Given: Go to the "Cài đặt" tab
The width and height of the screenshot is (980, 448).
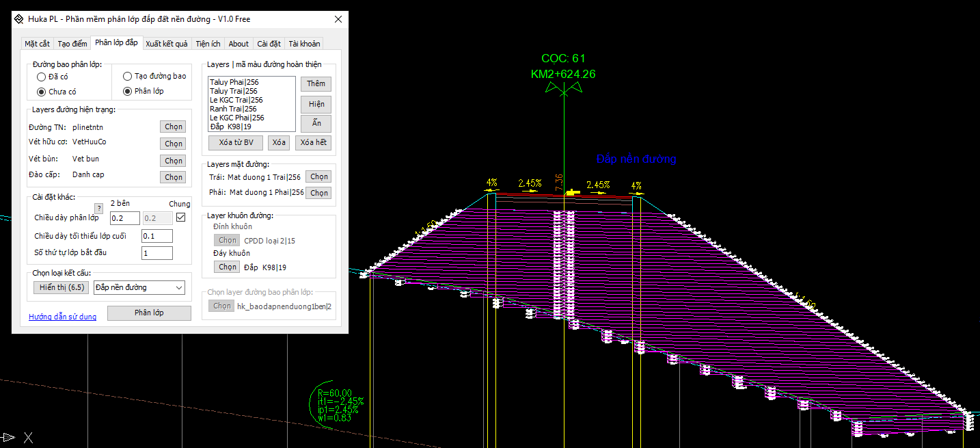Looking at the screenshot, I should click(269, 44).
